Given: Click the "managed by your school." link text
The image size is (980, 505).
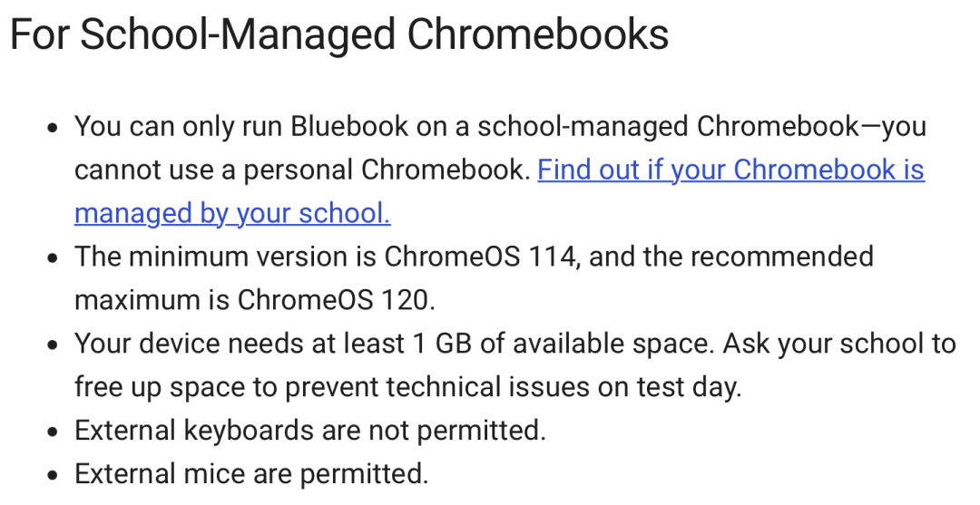Looking at the screenshot, I should [x=232, y=213].
